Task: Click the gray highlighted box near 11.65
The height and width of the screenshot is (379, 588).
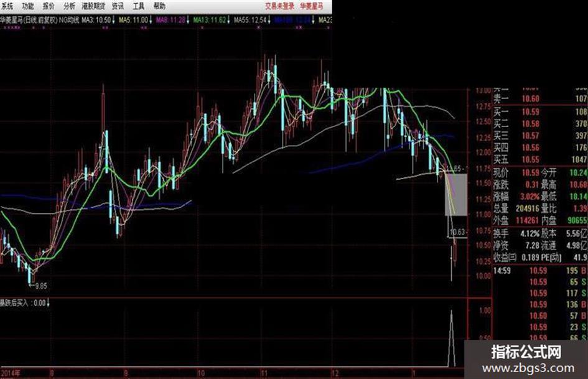Action: tap(456, 195)
